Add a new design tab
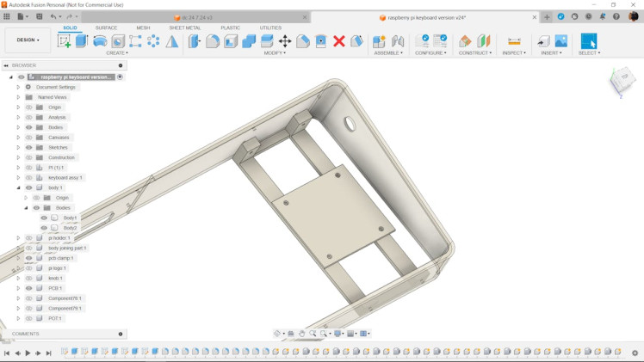644x362 pixels. pyautogui.click(x=547, y=17)
